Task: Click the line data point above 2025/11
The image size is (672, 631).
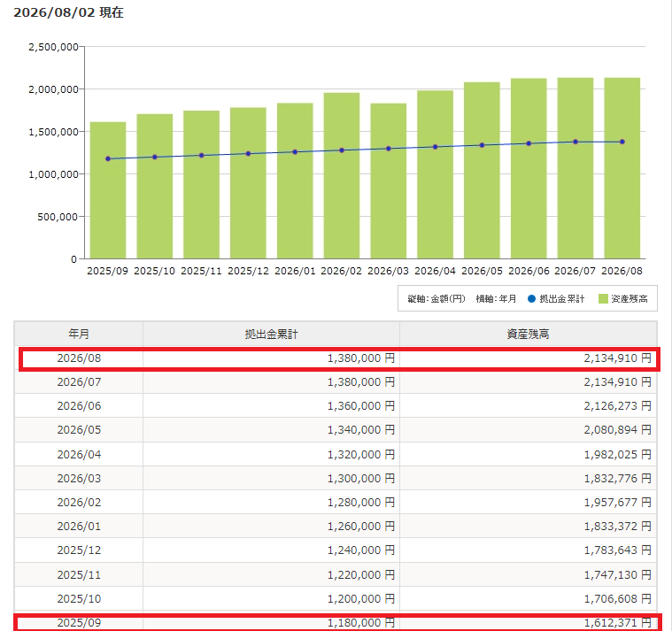Action: tap(202, 155)
